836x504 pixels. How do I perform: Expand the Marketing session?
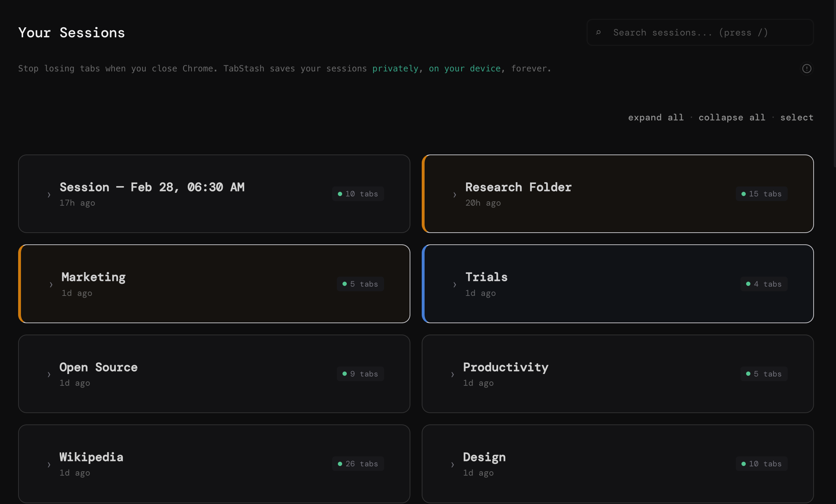click(x=51, y=284)
